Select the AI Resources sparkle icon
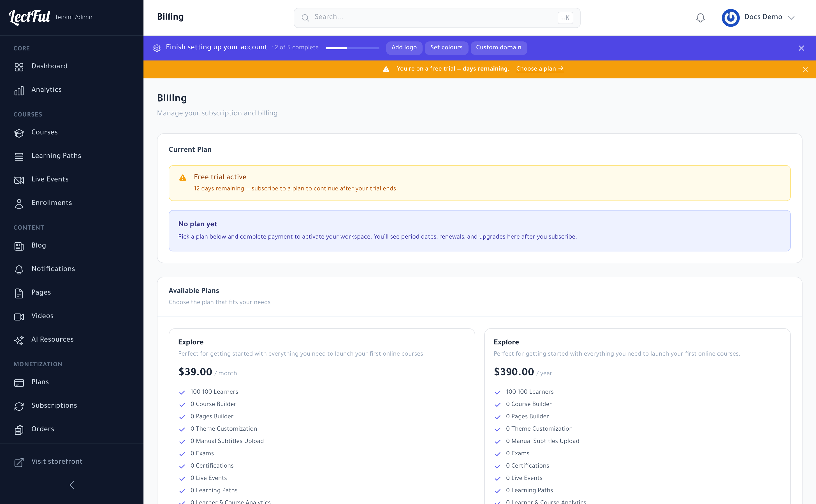 point(19,340)
